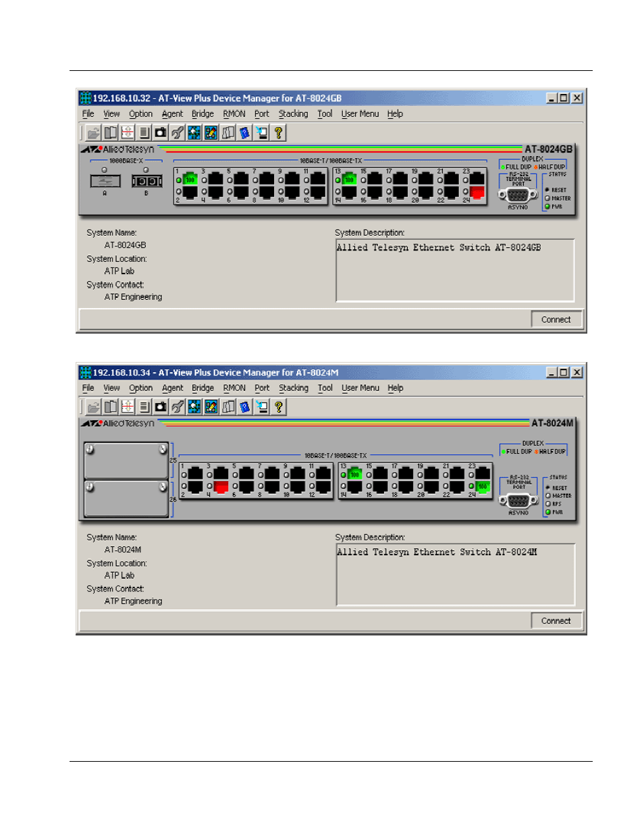Viewport: 644px width, 834px height.
Task: Select red port 4 on the AT-8024M switch
Action: click(221, 486)
